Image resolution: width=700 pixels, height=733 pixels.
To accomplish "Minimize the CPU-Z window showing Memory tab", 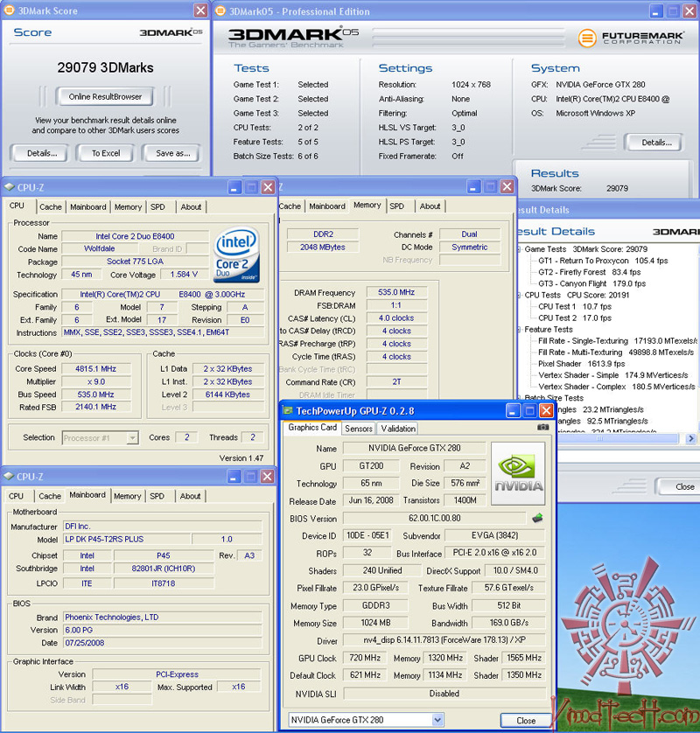I will (x=473, y=187).
